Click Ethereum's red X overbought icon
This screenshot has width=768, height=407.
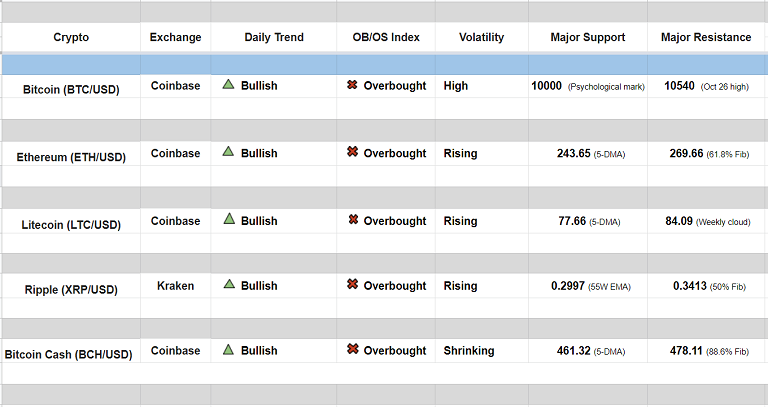[352, 153]
